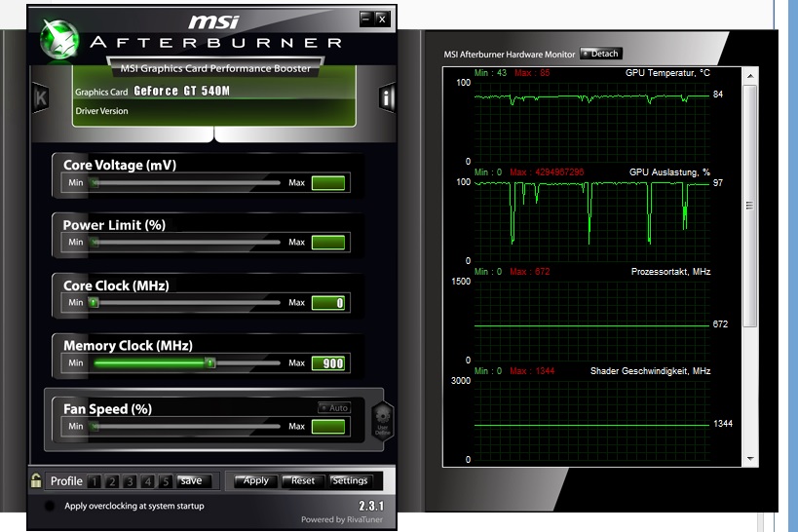Image resolution: width=798 pixels, height=532 pixels.
Task: Click the Driver Version label
Action: [x=101, y=111]
